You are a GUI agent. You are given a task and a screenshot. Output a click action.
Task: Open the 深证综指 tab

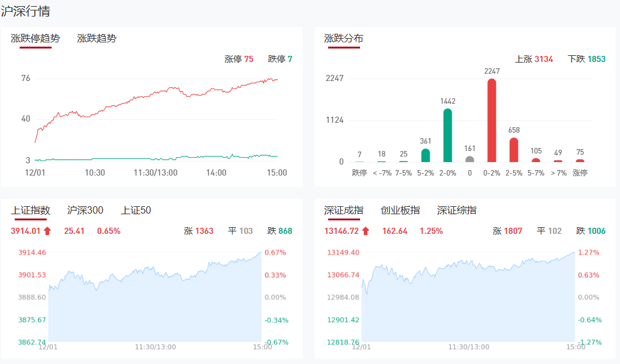tap(457, 211)
